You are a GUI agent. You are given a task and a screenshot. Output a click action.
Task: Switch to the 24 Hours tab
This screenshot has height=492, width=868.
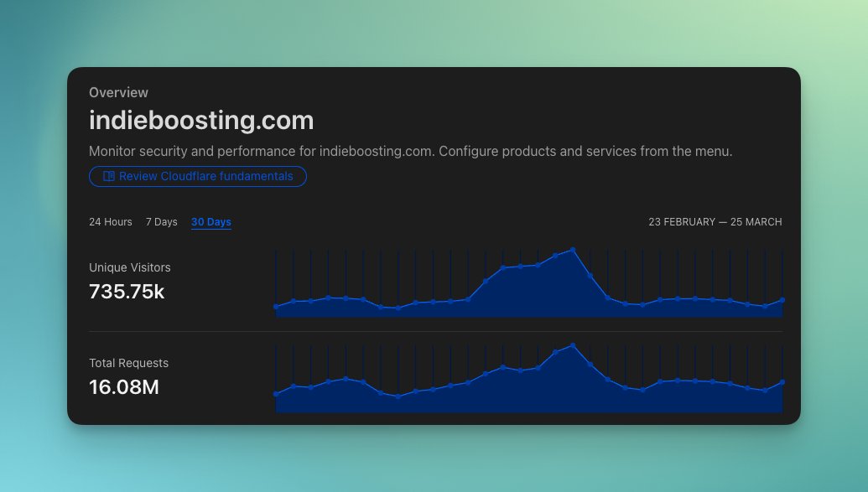[111, 222]
